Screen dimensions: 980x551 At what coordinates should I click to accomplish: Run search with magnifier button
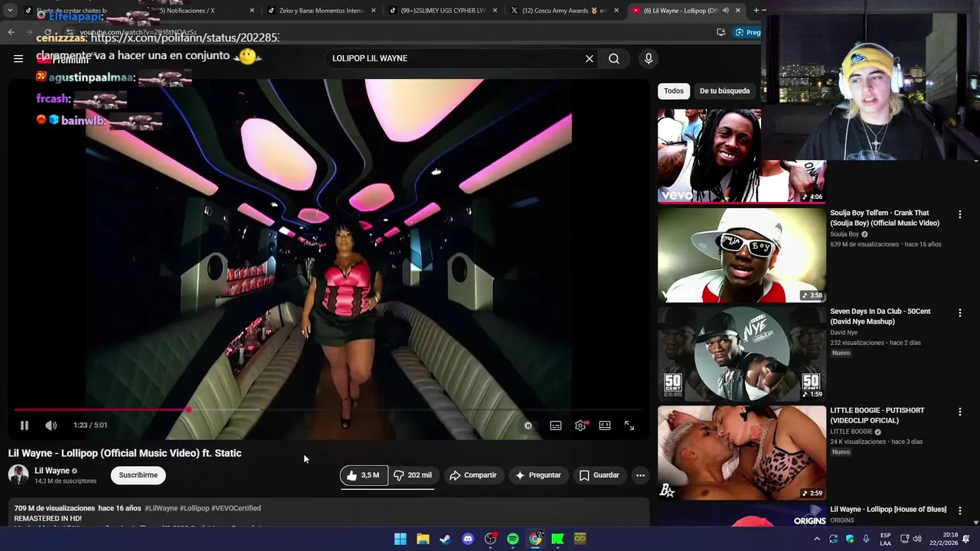pyautogui.click(x=614, y=58)
